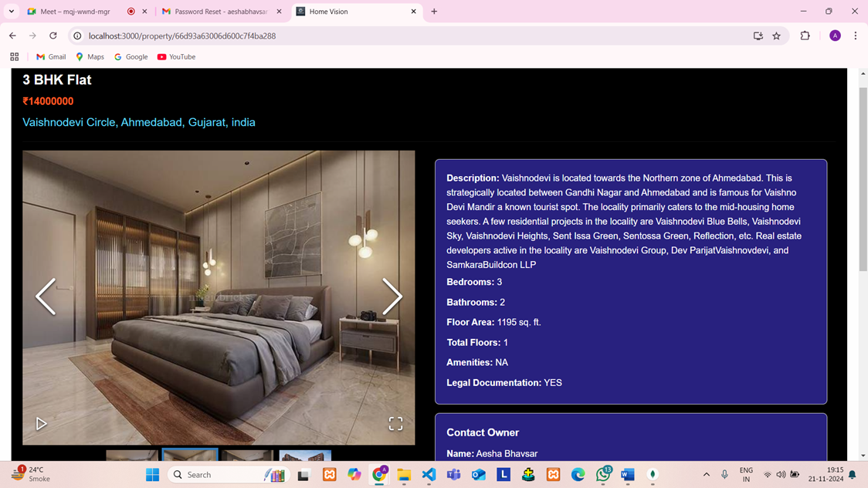This screenshot has height=488, width=868.
Task: Open WhatsApp from the taskbar
Action: (602, 474)
